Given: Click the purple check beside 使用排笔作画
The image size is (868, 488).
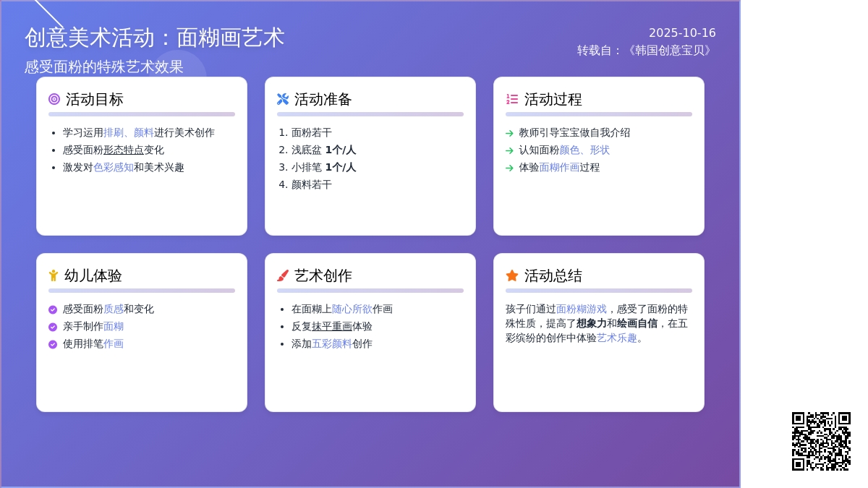Looking at the screenshot, I should pos(53,345).
